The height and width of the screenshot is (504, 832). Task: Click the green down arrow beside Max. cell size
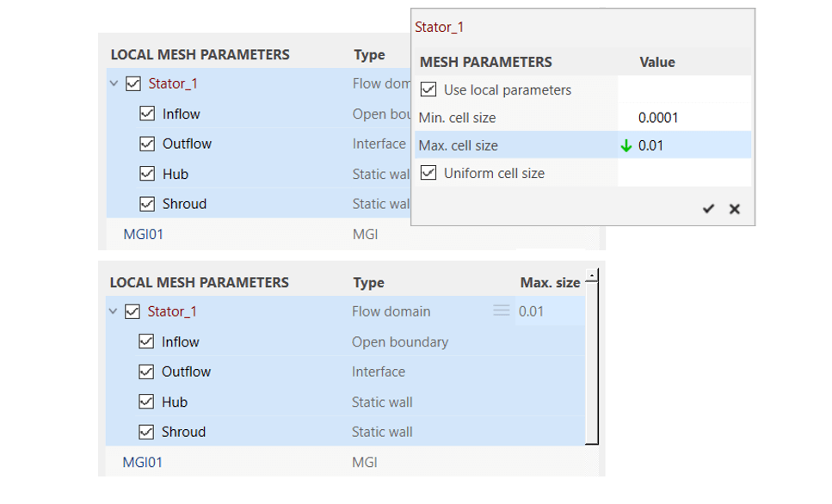point(626,146)
